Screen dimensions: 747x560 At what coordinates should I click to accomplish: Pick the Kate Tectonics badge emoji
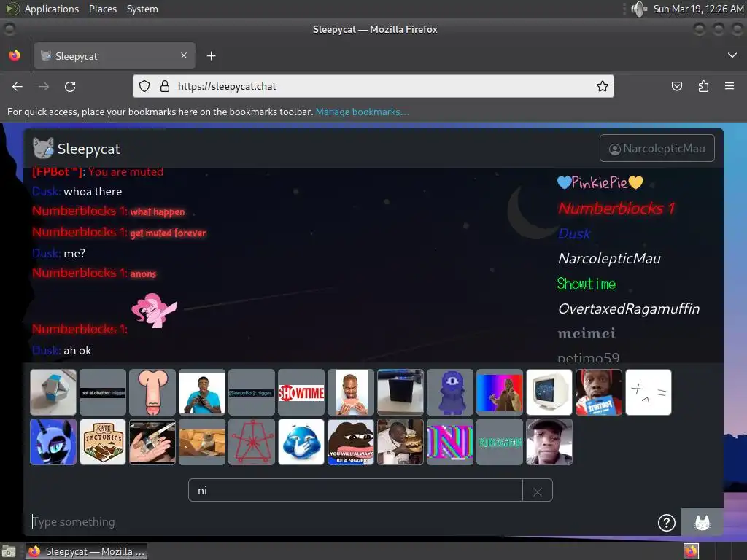click(103, 442)
